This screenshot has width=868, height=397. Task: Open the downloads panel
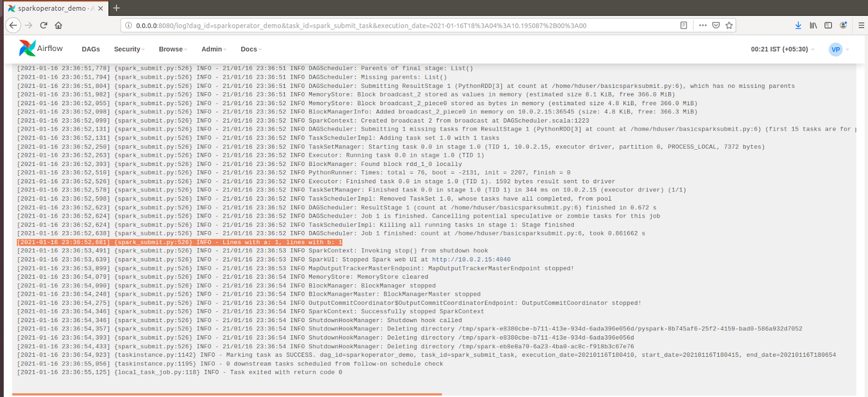point(798,25)
